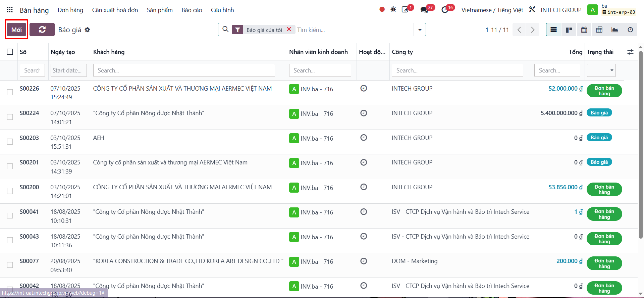Open the debug bug tools icon
Viewport: 644px width, 298px height.
[393, 9]
